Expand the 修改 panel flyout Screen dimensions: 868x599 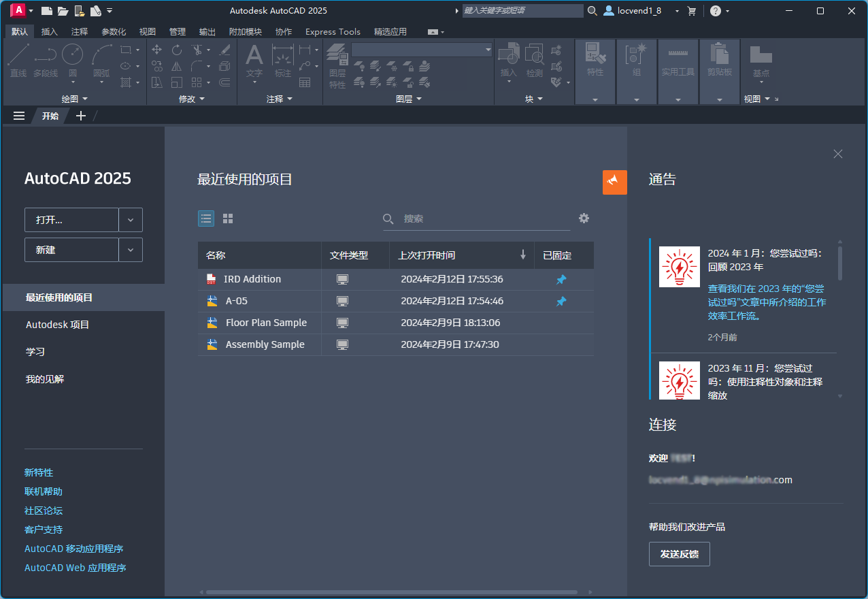[x=192, y=99]
